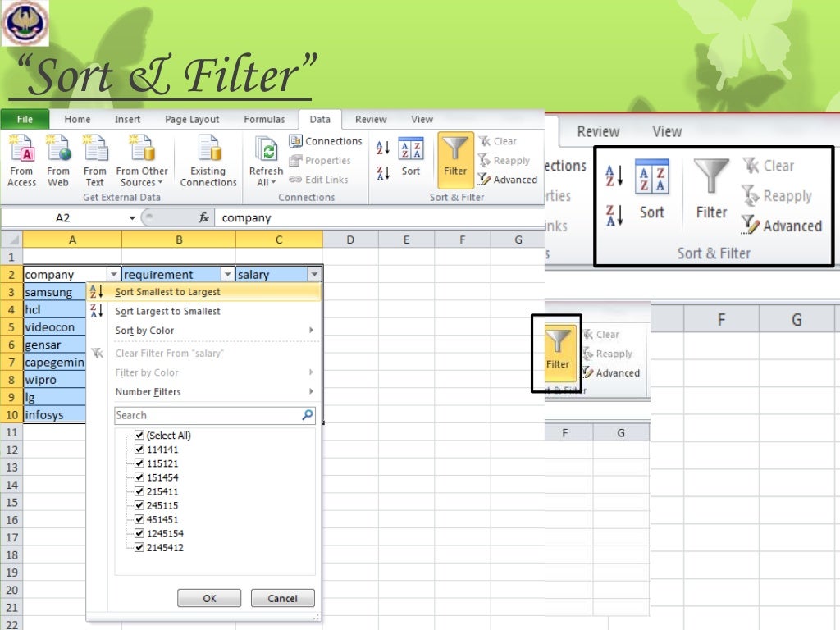This screenshot has height=630, width=840.
Task: Click OK in the filter menu
Action: tap(209, 598)
